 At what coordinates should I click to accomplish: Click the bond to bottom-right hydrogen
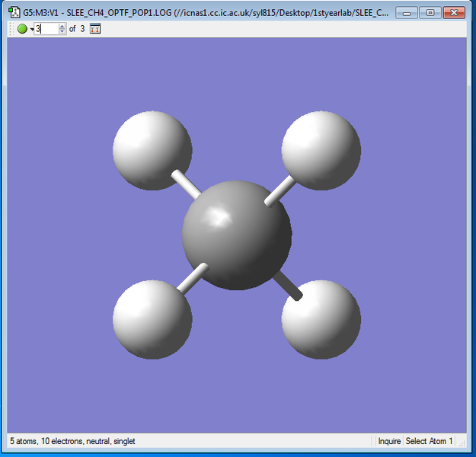coord(289,286)
